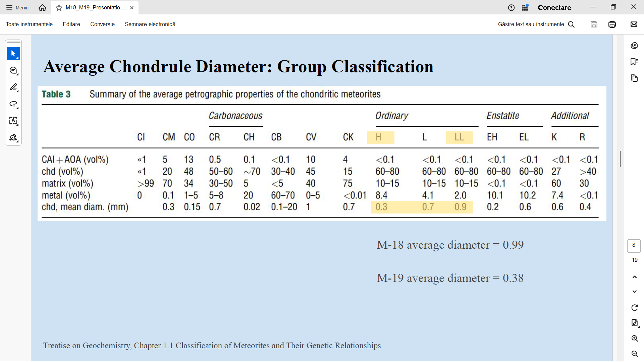
Task: Open the bookmarks panel
Action: click(x=634, y=62)
